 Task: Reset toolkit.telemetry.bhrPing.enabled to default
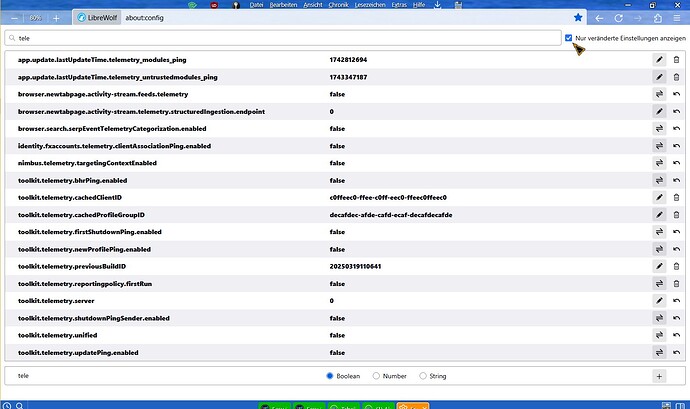[676, 181]
